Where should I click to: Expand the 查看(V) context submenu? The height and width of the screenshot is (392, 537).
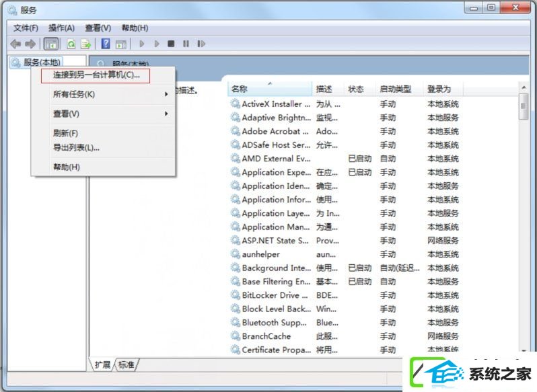[x=104, y=114]
